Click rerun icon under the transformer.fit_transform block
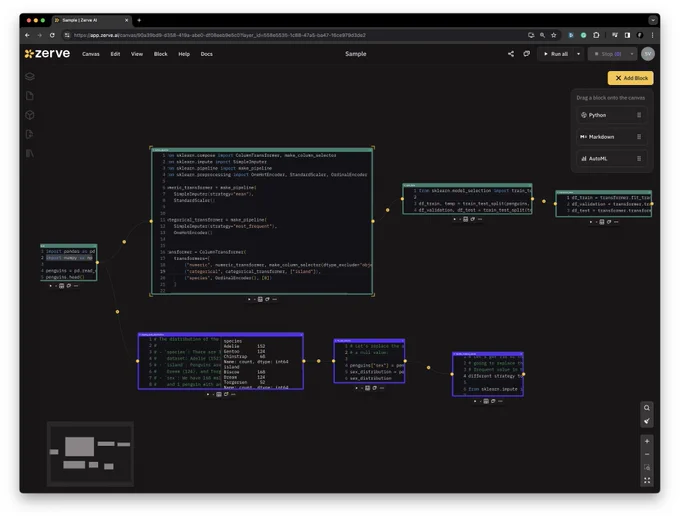The width and height of the screenshot is (680, 519). tap(609, 222)
